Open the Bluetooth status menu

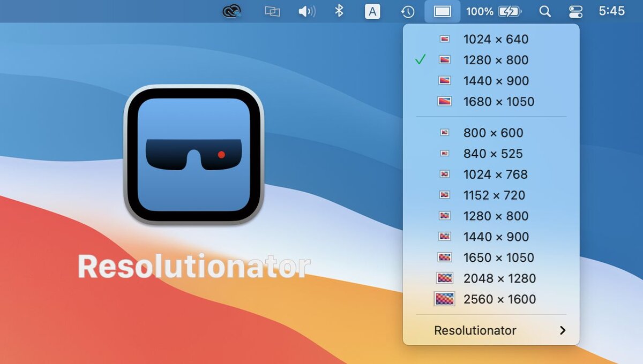click(339, 11)
